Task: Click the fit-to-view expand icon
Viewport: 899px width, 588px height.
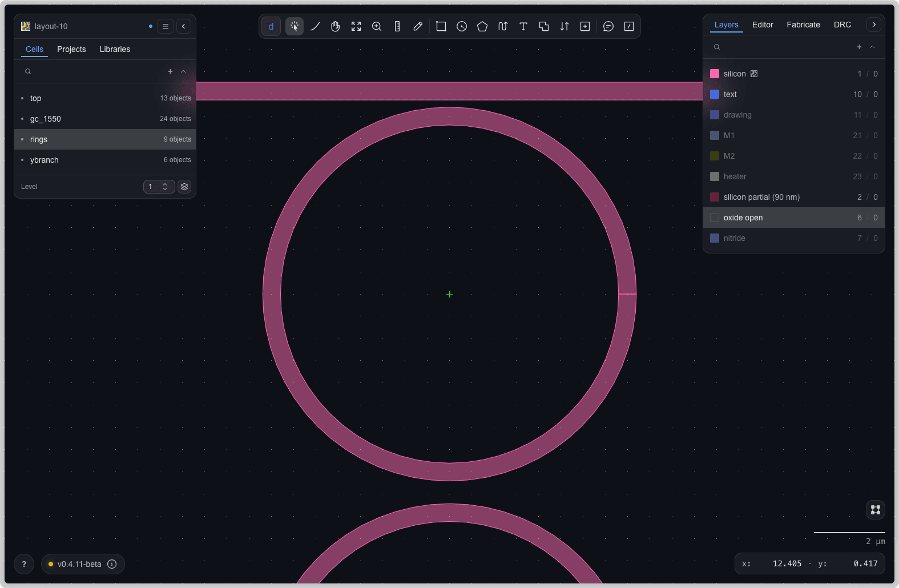Action: [356, 26]
